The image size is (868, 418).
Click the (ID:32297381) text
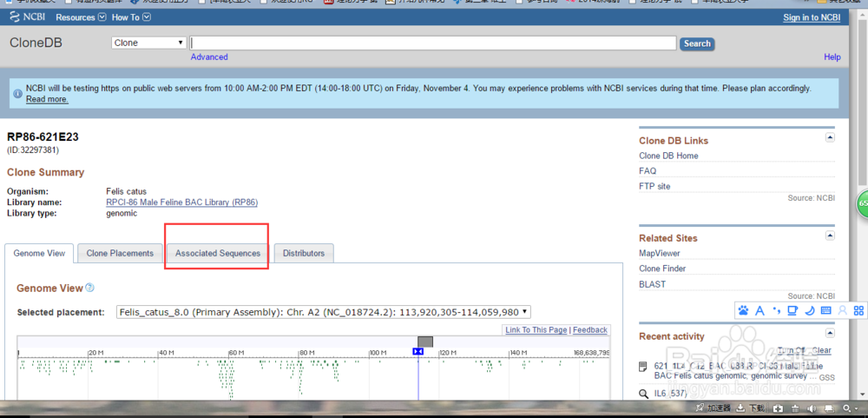33,149
